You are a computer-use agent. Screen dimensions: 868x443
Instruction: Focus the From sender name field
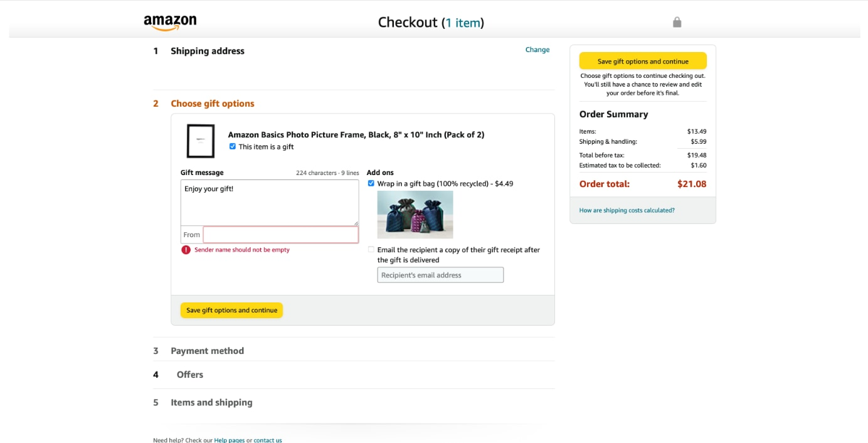pyautogui.click(x=280, y=235)
